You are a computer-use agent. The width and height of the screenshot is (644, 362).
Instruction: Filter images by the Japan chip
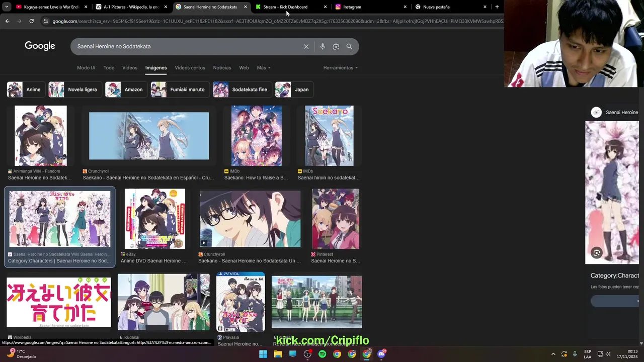(294, 89)
